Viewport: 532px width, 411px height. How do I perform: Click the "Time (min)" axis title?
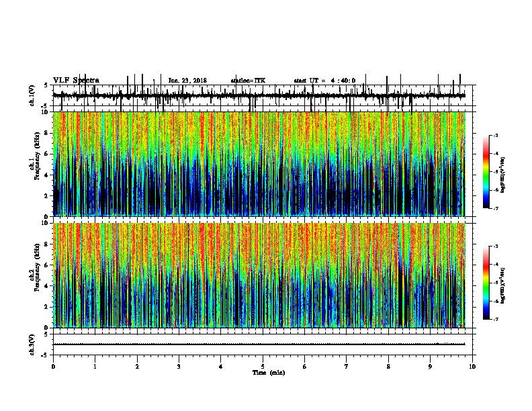(x=269, y=373)
